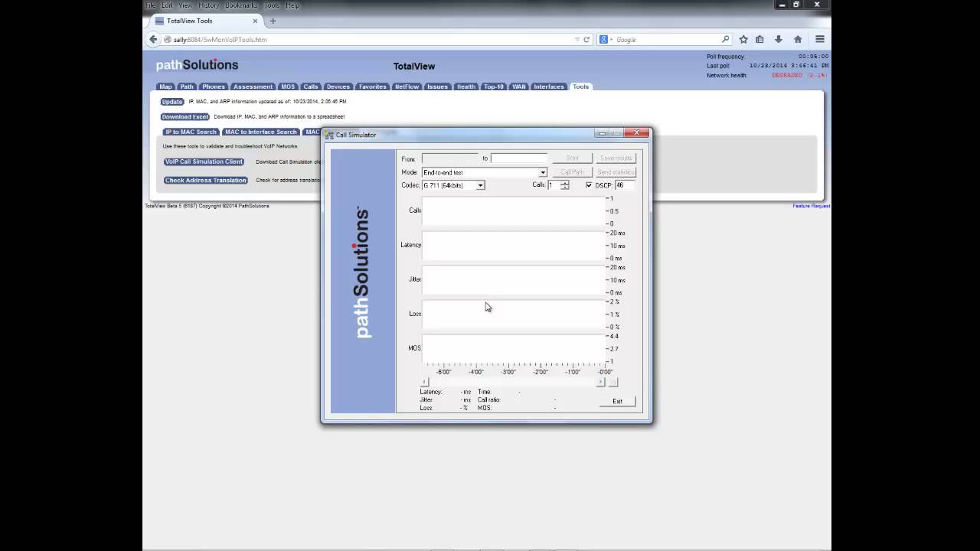The image size is (980, 551).
Task: Bookmark this page with the star icon
Action: point(743,39)
